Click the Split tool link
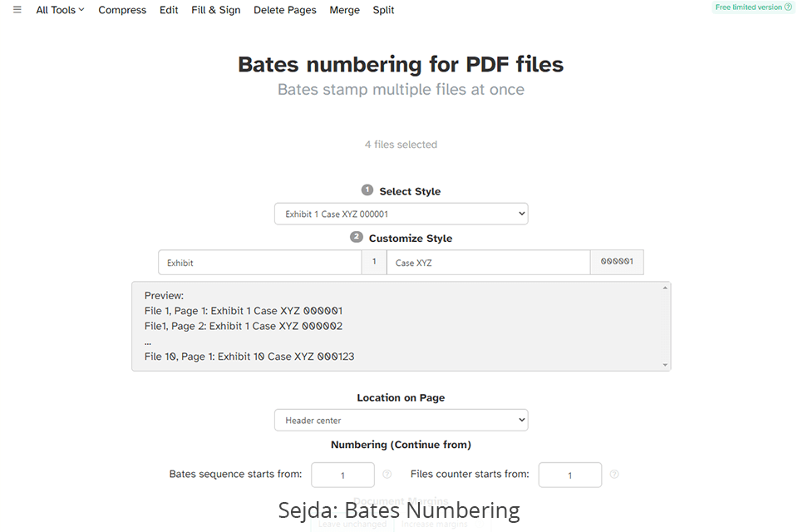 (384, 10)
